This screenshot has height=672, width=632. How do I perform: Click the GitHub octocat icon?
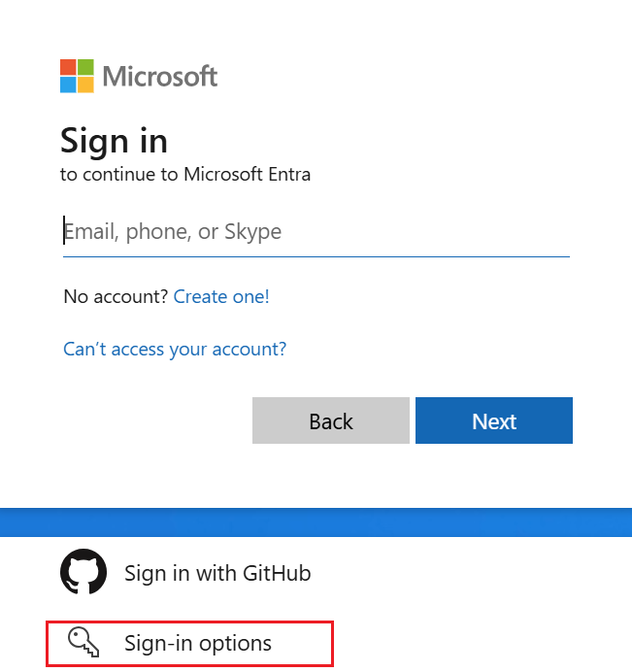pos(83,572)
